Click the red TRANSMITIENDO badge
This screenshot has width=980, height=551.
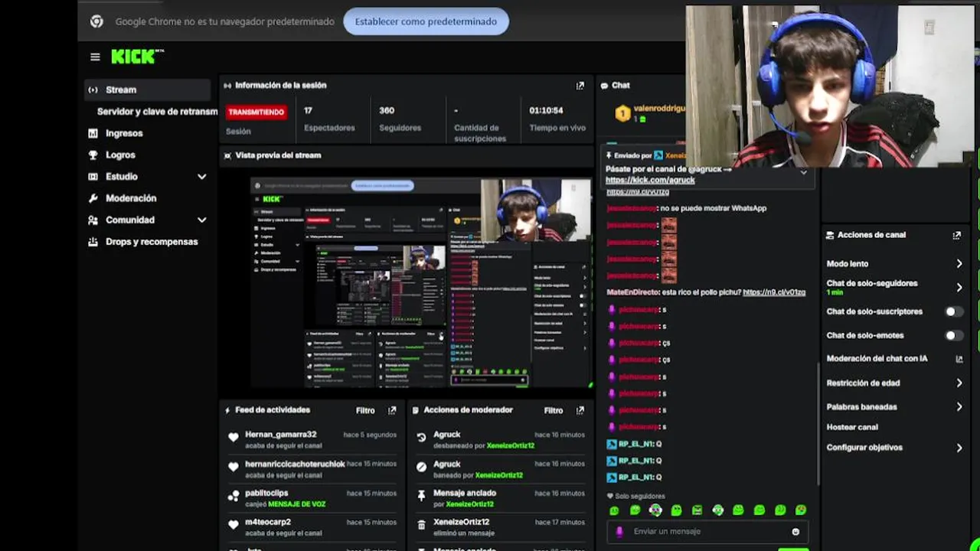[x=256, y=112]
